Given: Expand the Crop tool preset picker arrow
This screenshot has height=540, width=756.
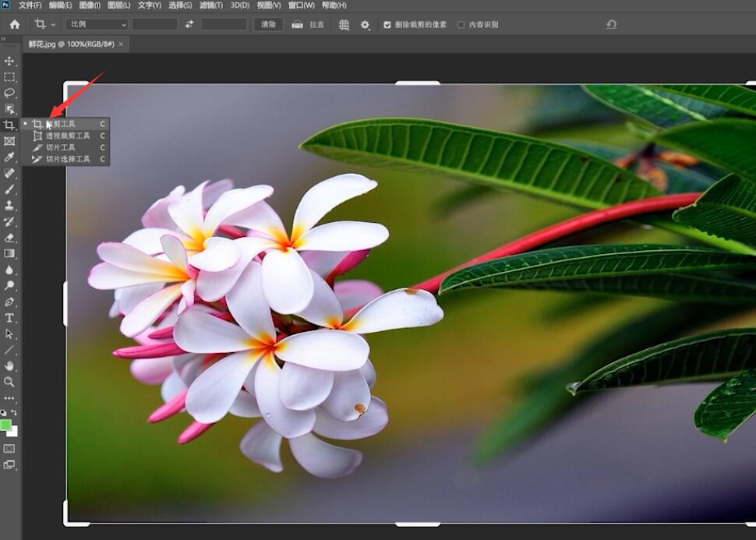Looking at the screenshot, I should pyautogui.click(x=53, y=25).
